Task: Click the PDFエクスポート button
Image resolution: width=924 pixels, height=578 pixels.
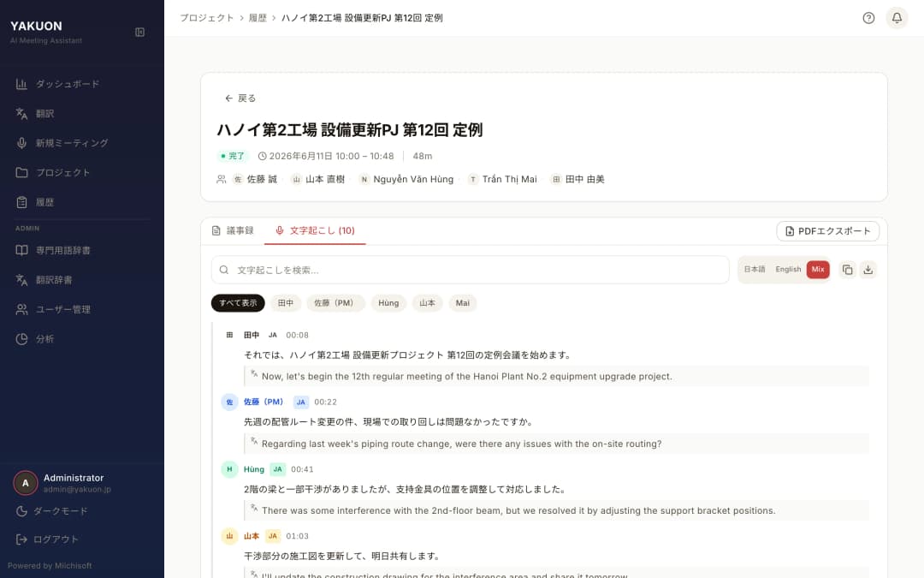Action: tap(828, 231)
